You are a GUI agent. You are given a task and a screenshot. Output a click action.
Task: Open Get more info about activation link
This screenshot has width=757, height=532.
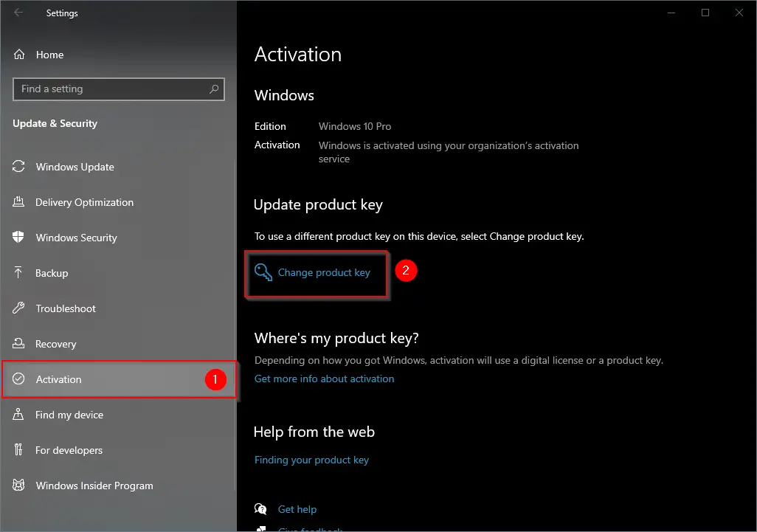324,379
